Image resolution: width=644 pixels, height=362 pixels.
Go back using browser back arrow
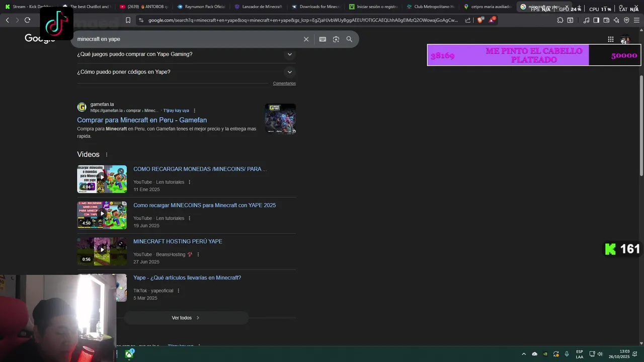pyautogui.click(x=7, y=20)
